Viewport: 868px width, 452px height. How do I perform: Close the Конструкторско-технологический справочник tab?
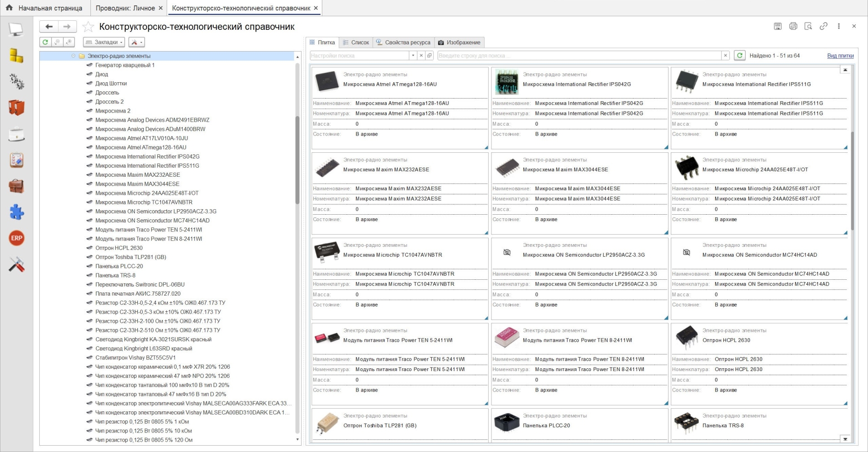(x=316, y=8)
